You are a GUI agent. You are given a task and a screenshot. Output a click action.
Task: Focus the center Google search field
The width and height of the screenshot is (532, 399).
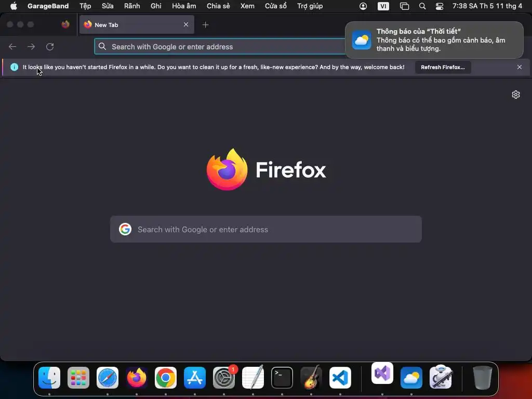[x=266, y=229]
